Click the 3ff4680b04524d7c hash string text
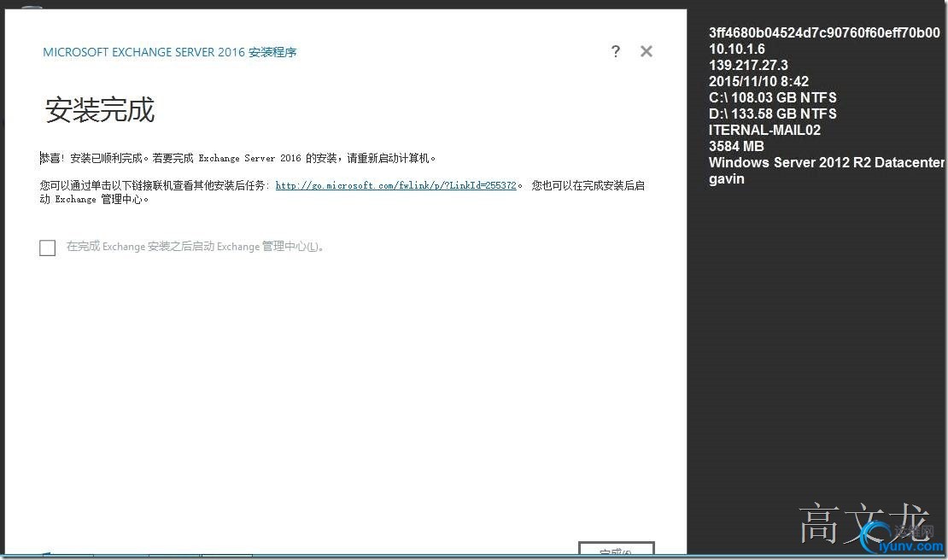 825,32
